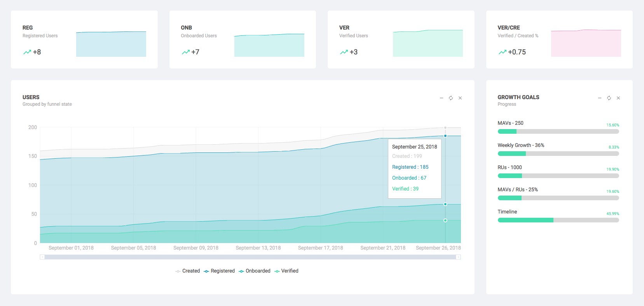Close the Growth Goals panel
This screenshot has height=306, width=644.
(x=618, y=98)
